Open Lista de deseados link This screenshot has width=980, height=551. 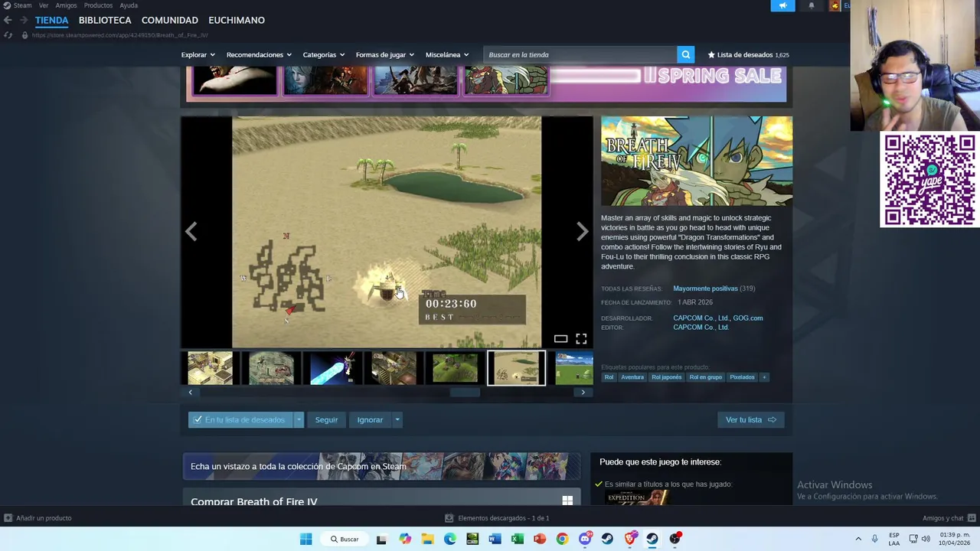(x=748, y=54)
